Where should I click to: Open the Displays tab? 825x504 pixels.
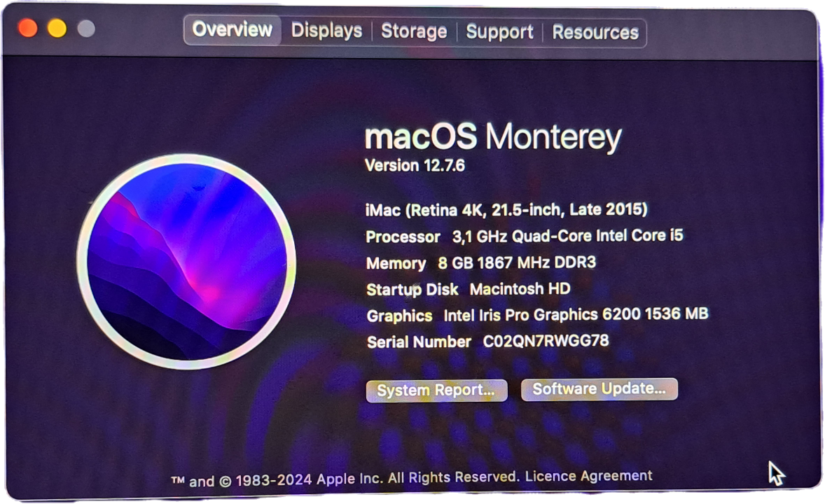(326, 31)
